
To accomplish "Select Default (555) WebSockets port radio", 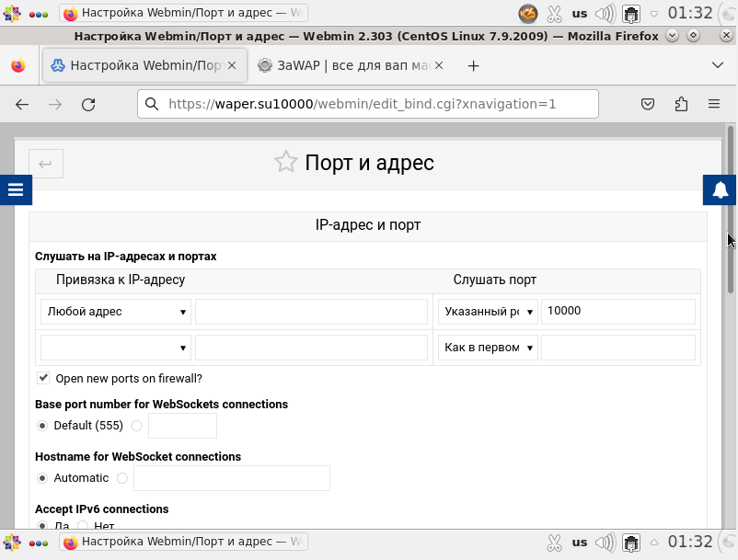I will coord(42,426).
